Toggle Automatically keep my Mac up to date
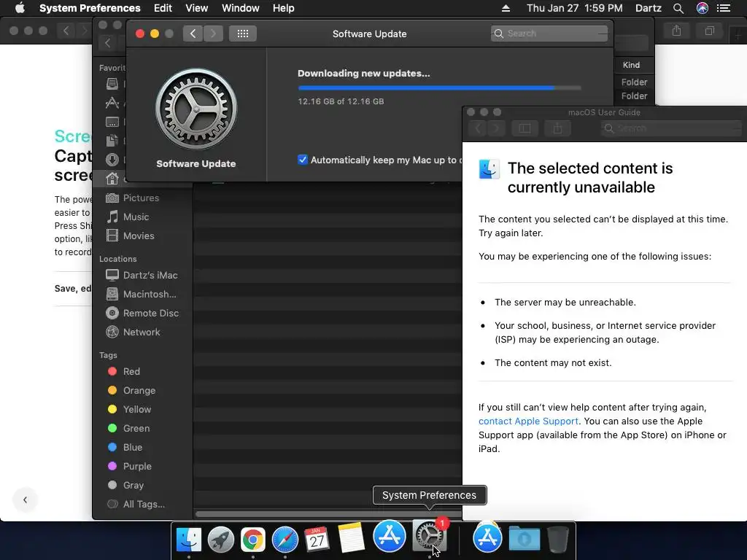The width and height of the screenshot is (747, 560). (x=303, y=160)
